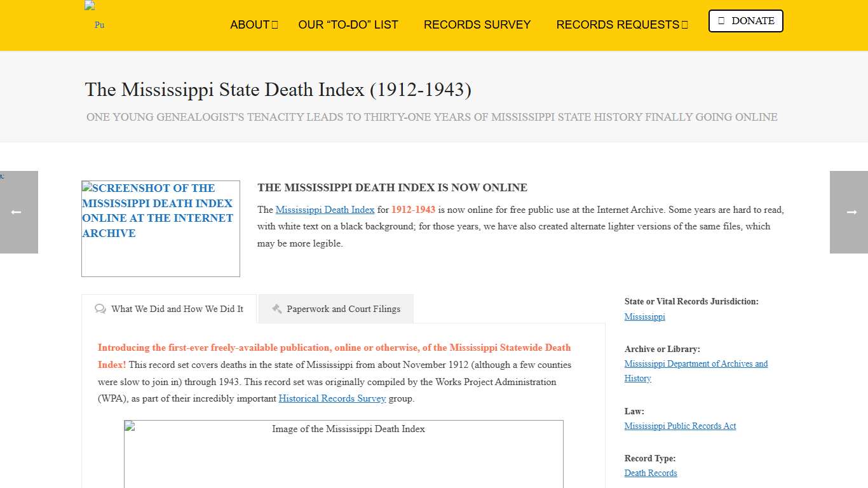Click the Death Records link in the sidebar
The height and width of the screenshot is (488, 868).
[x=651, y=473]
